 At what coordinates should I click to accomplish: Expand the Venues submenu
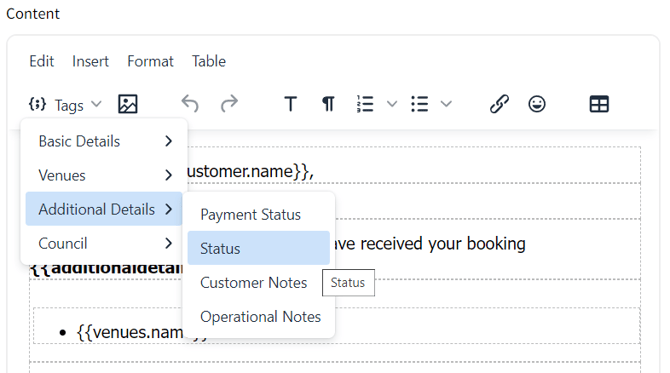(x=104, y=175)
